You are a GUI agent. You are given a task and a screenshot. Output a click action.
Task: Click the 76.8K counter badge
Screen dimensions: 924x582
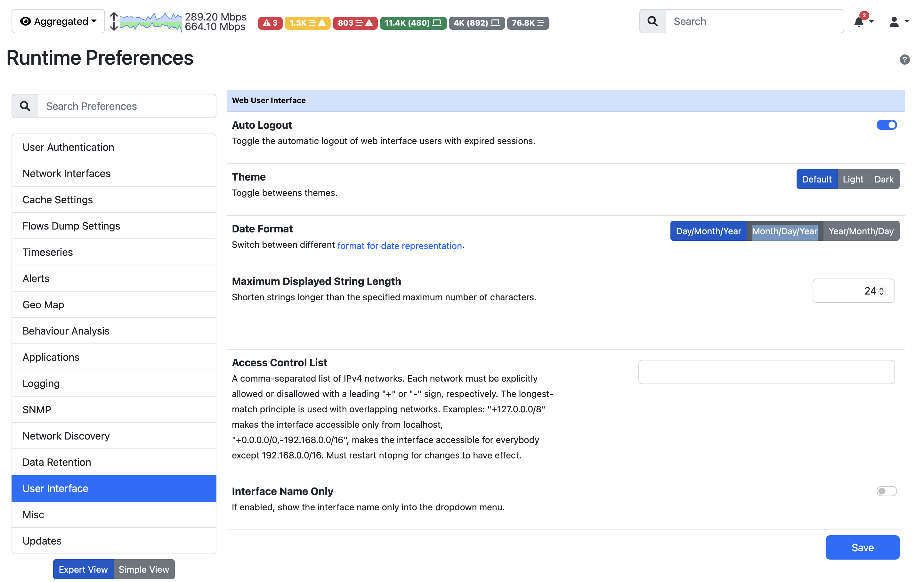[528, 23]
